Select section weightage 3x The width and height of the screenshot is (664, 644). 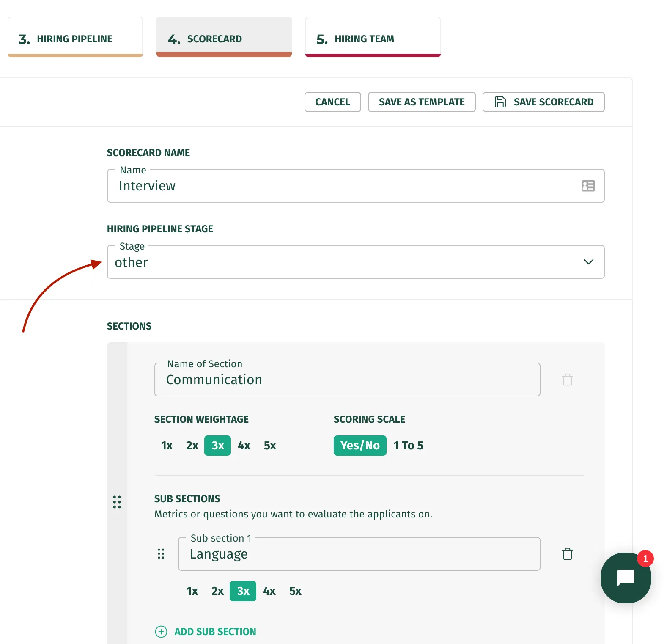click(217, 446)
